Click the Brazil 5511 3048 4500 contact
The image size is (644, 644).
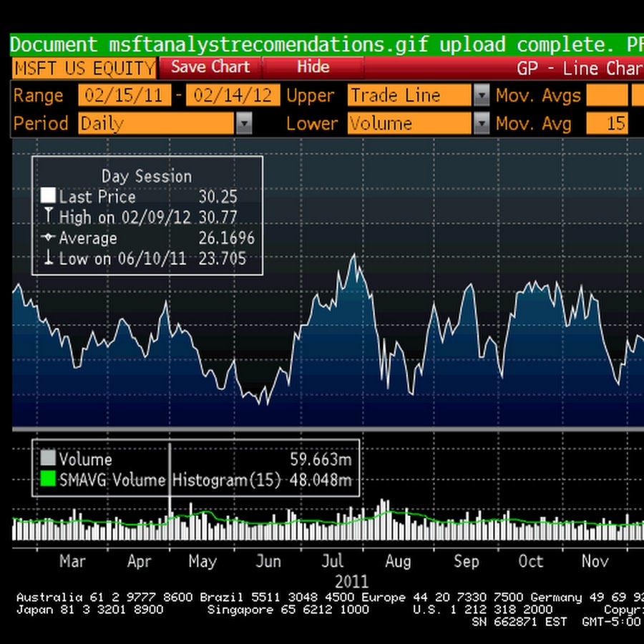point(277,597)
